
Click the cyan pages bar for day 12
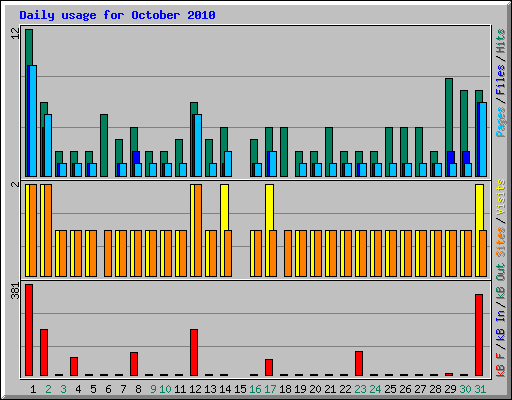tap(198, 145)
